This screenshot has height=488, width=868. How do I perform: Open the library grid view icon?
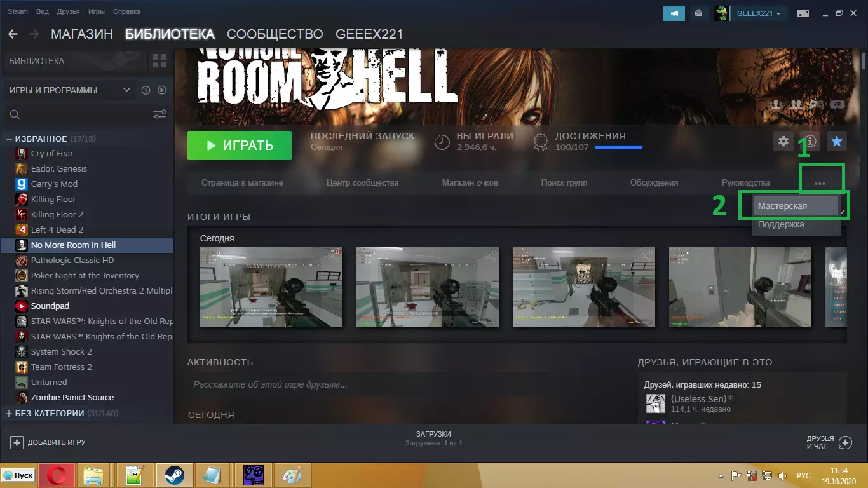tap(159, 61)
